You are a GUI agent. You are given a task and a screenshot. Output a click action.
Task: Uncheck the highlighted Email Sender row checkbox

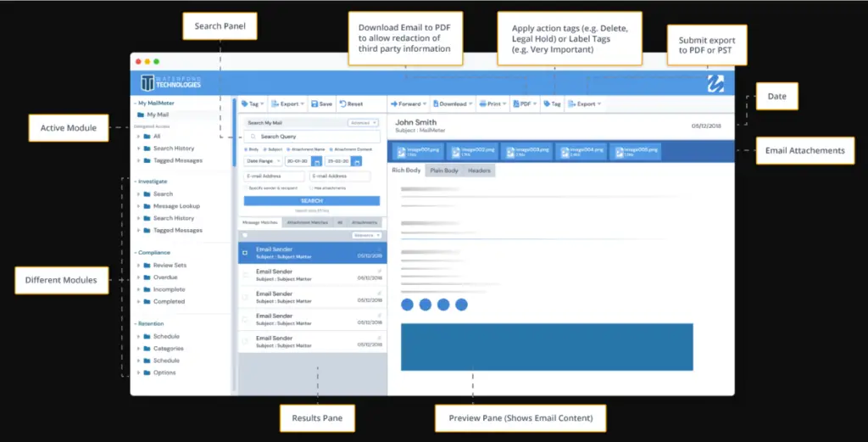point(245,253)
